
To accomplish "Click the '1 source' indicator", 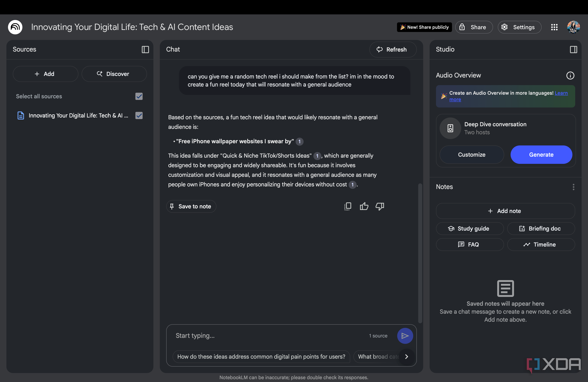I will (378, 336).
